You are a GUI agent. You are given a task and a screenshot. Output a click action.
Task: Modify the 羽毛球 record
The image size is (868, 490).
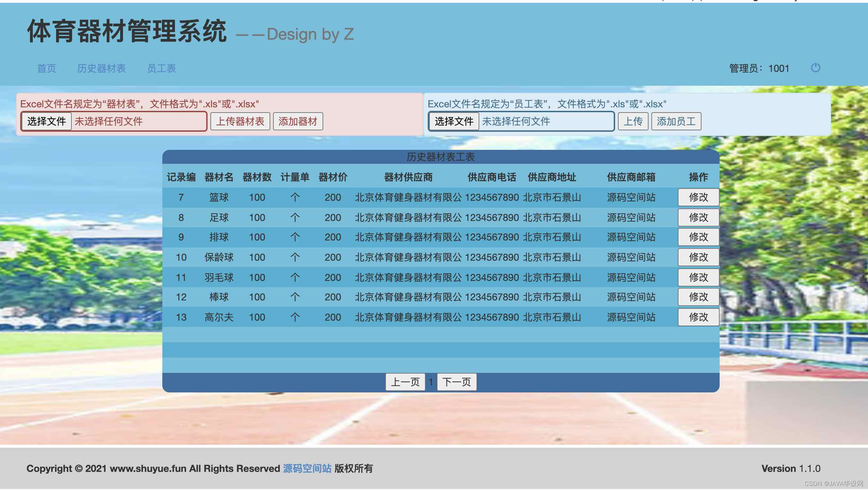[698, 277]
